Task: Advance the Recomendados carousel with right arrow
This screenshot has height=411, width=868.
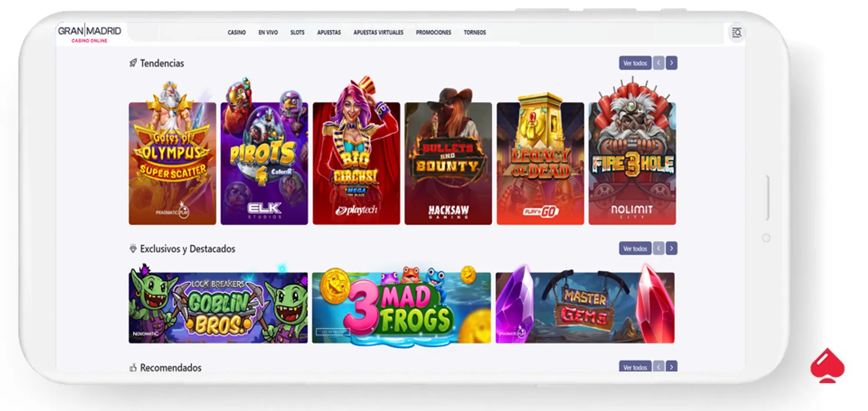Action: tap(671, 366)
